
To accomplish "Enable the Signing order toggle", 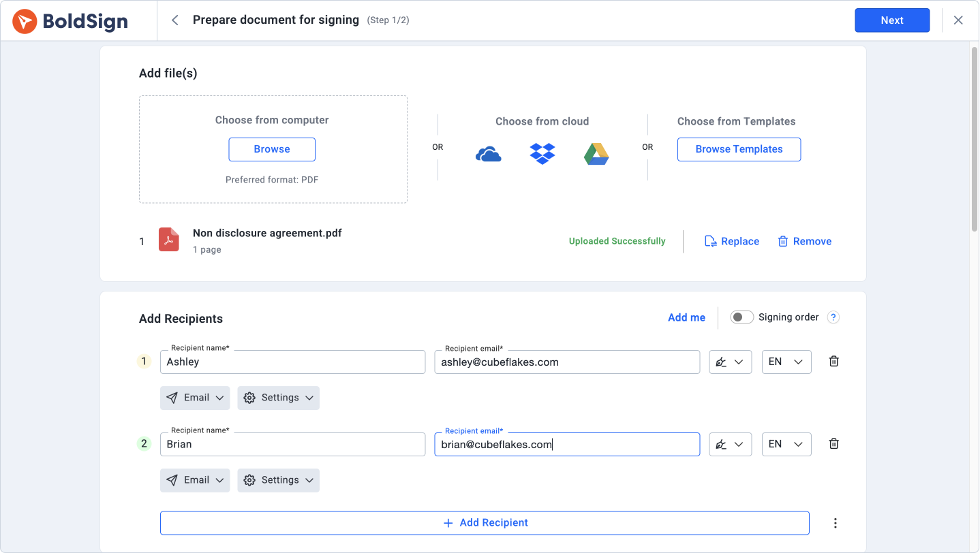I will (x=741, y=317).
